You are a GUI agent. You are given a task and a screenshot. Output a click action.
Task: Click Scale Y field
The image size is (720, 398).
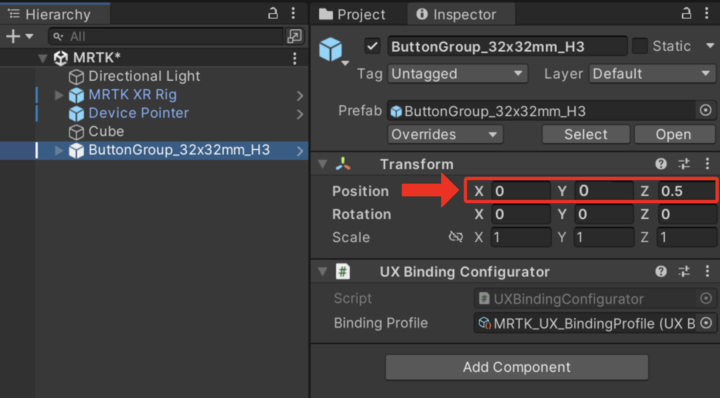(604, 237)
